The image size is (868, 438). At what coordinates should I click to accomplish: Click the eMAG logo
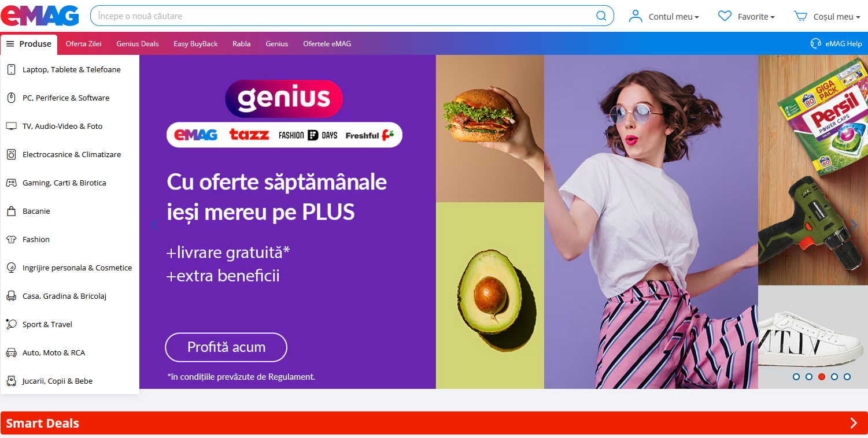(40, 16)
